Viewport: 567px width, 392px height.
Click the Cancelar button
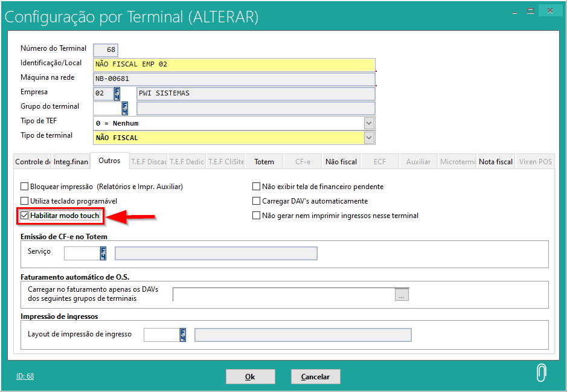(315, 377)
